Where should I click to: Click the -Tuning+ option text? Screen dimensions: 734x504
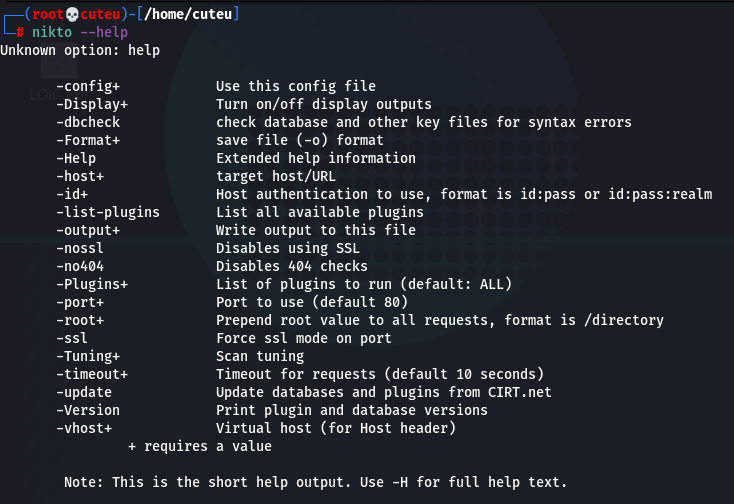tap(88, 356)
